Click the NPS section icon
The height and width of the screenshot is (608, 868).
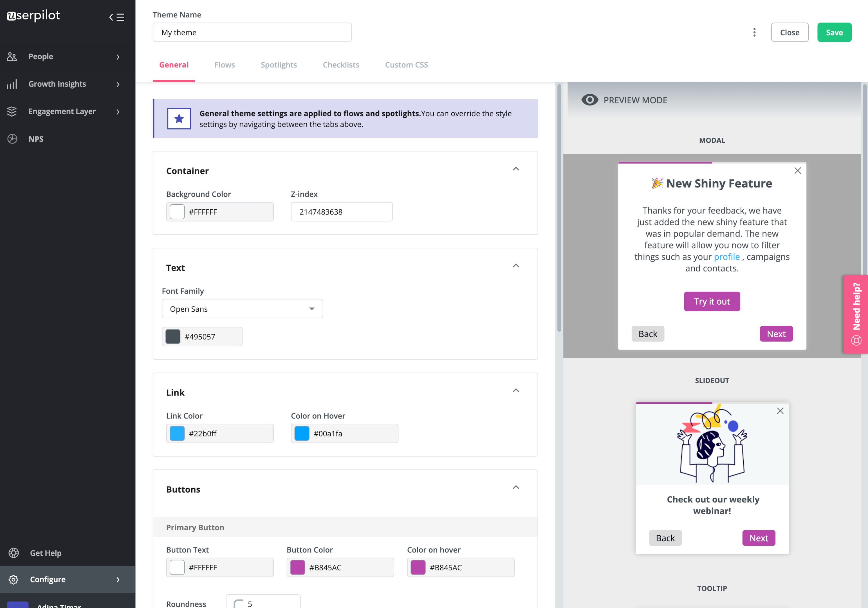(11, 139)
